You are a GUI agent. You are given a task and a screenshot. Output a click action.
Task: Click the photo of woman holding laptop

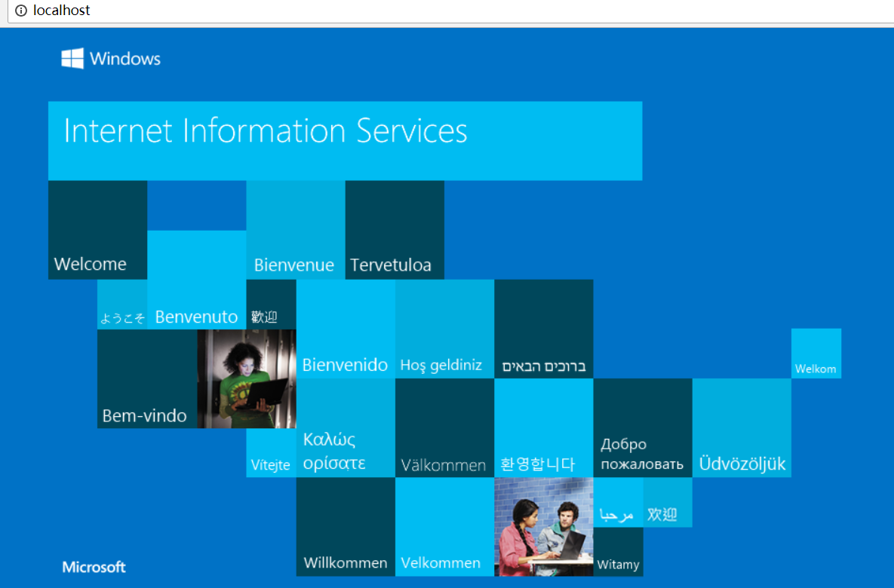(247, 379)
